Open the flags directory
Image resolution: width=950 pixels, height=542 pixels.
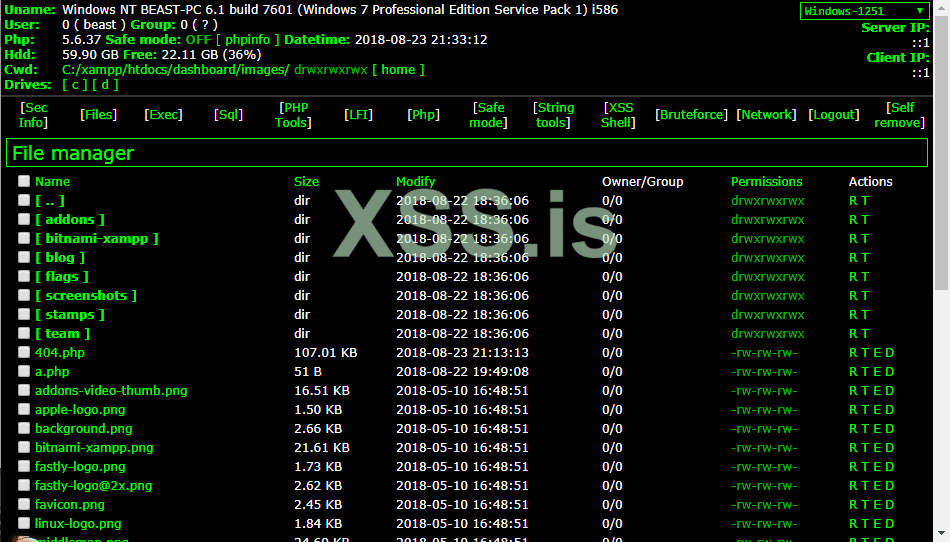click(62, 276)
